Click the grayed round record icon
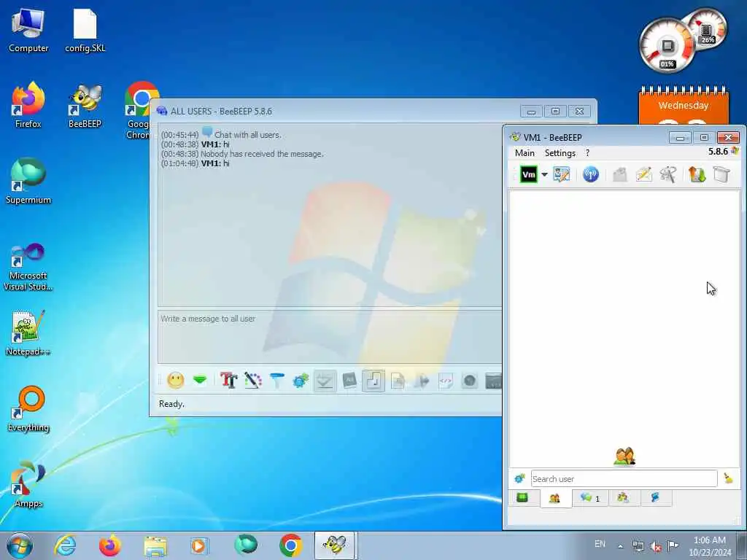 click(x=470, y=381)
